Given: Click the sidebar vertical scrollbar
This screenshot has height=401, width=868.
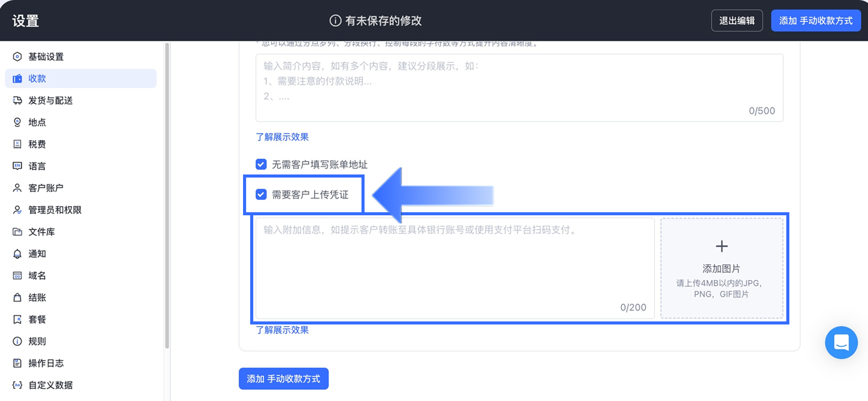Looking at the screenshot, I should (167, 194).
